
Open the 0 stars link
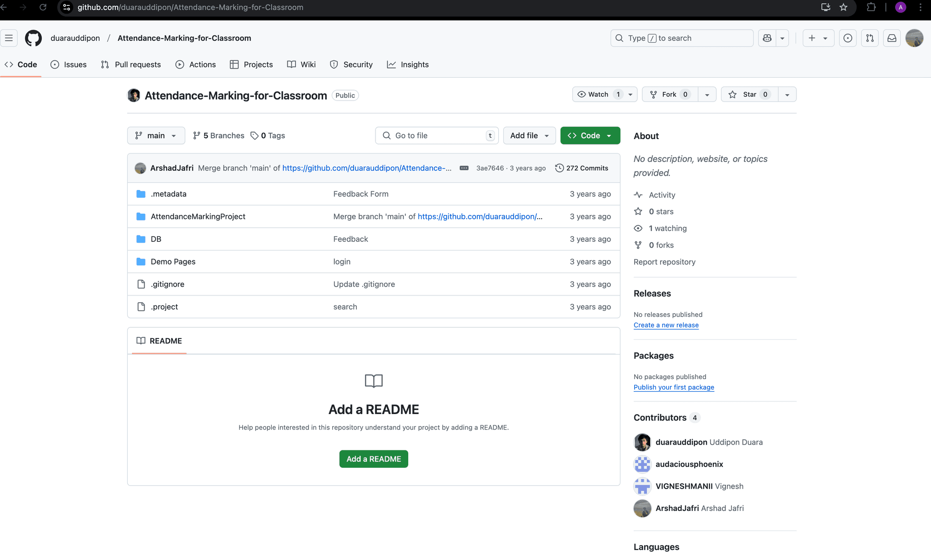(x=654, y=212)
